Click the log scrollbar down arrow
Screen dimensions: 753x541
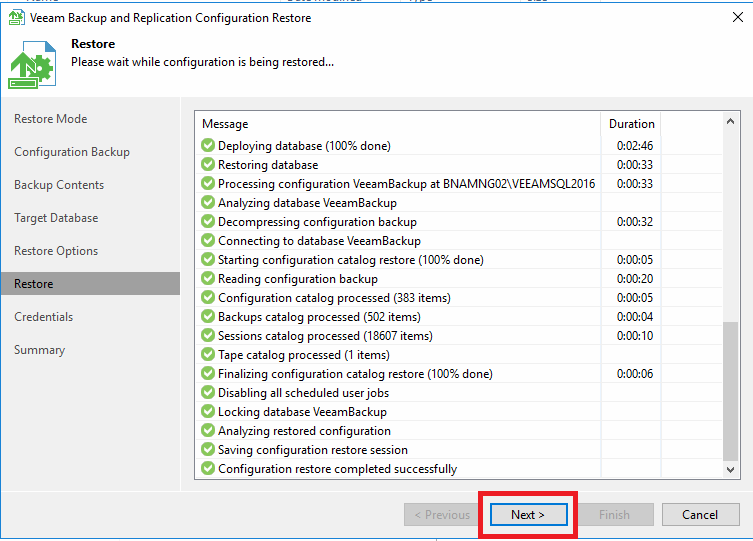730,469
